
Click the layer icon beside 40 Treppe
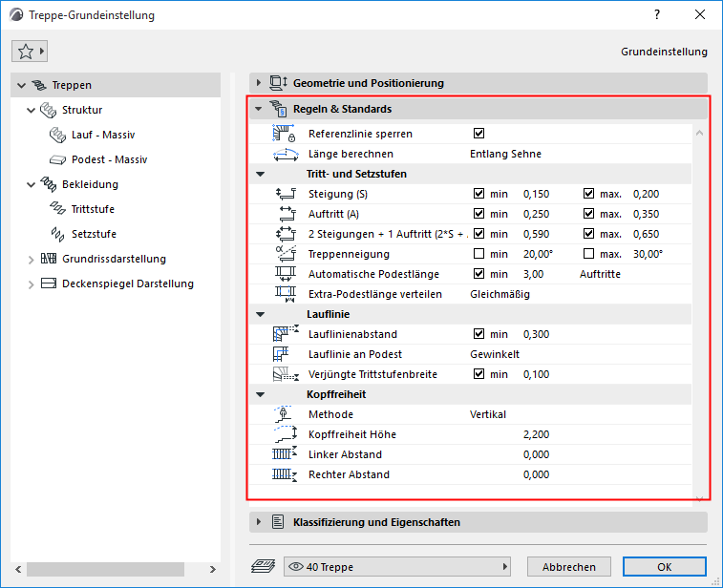click(264, 566)
